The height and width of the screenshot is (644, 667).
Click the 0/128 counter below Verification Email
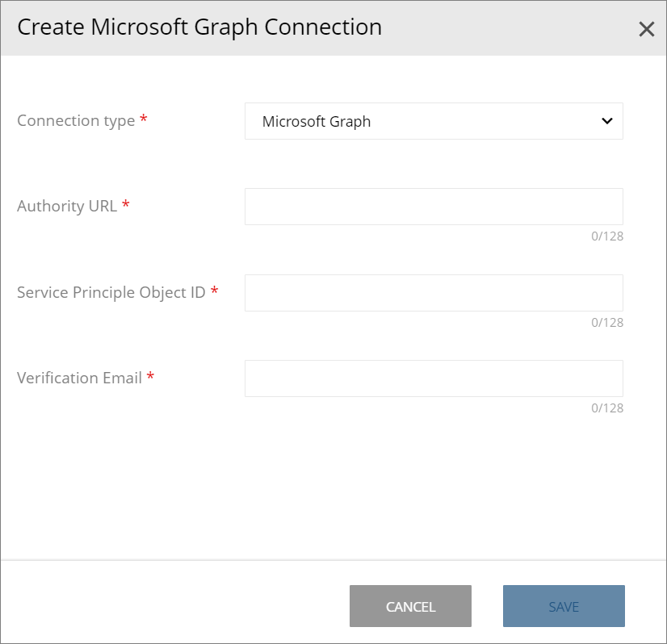coord(607,408)
